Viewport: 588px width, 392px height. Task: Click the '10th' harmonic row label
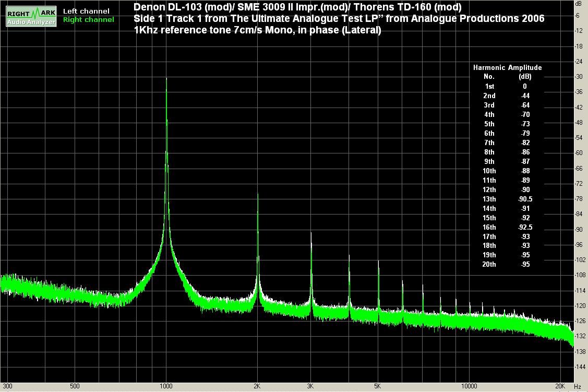coord(489,171)
